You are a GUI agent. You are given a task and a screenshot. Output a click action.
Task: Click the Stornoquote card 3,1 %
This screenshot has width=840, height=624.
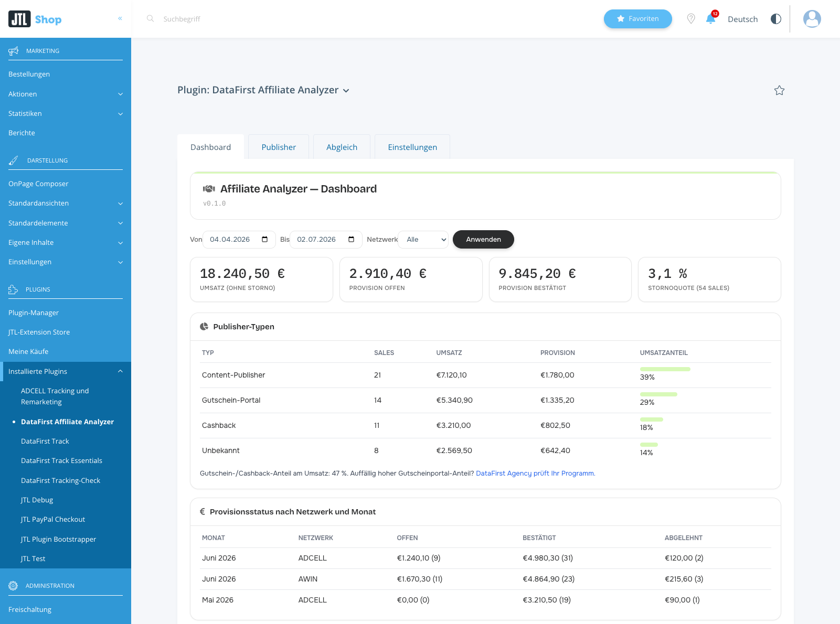coord(709,279)
